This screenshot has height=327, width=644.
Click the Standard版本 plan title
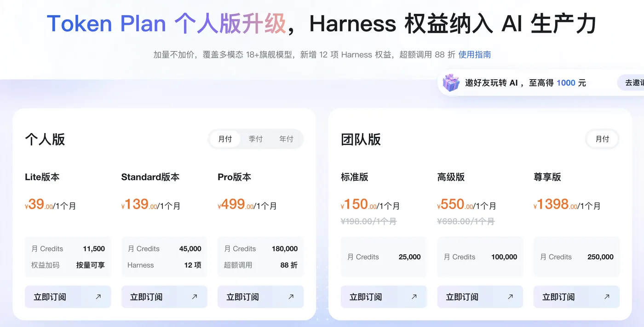coord(150,177)
